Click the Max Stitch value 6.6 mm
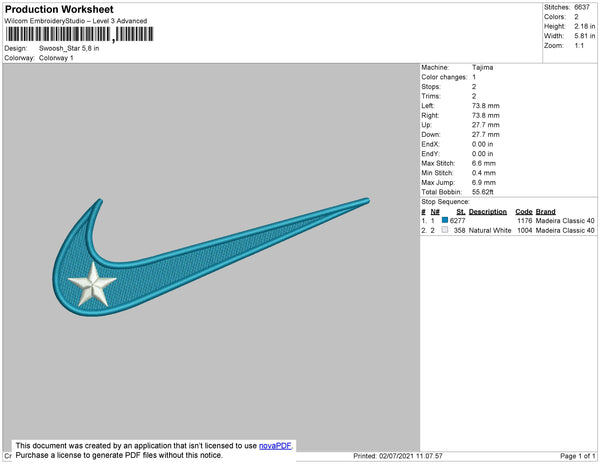This screenshot has width=600, height=464. tap(484, 163)
